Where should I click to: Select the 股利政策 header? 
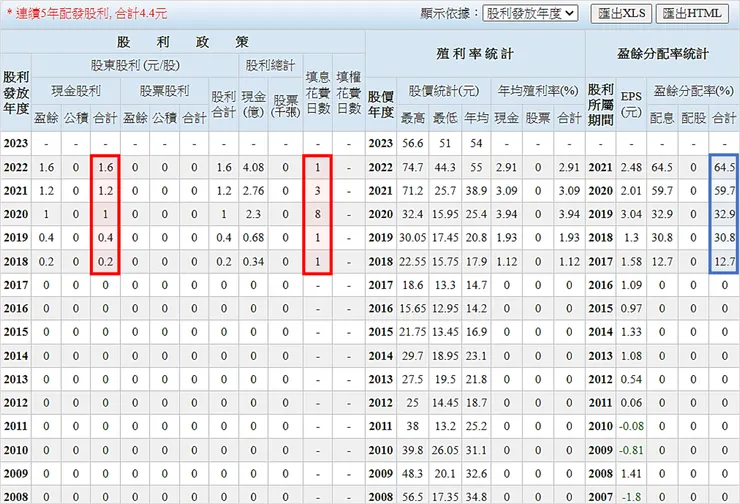(x=183, y=42)
